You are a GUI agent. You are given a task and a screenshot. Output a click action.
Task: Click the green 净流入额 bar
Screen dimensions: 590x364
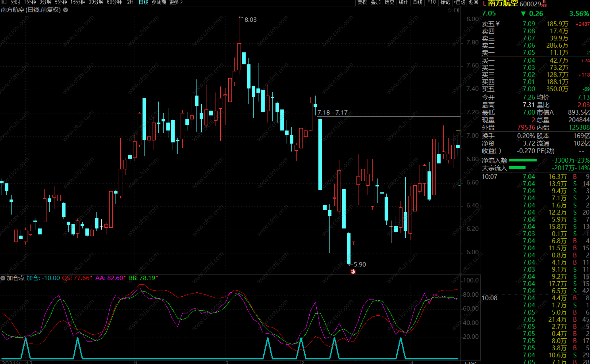(523, 160)
